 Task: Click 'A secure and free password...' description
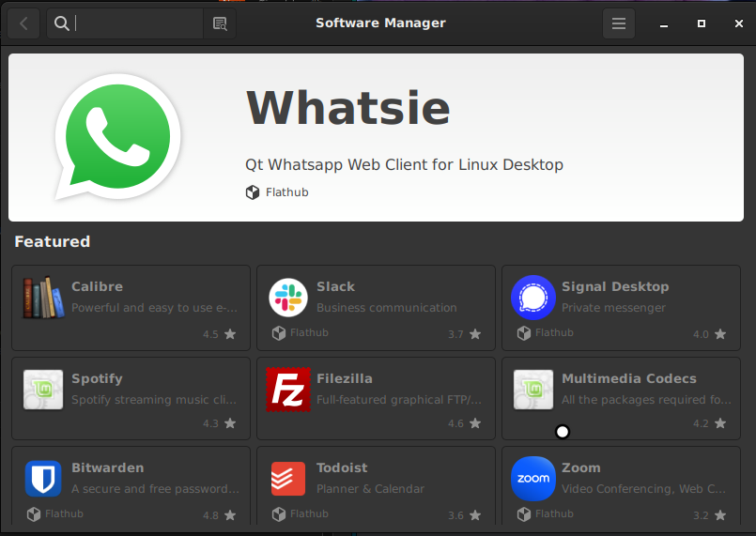coord(155,489)
